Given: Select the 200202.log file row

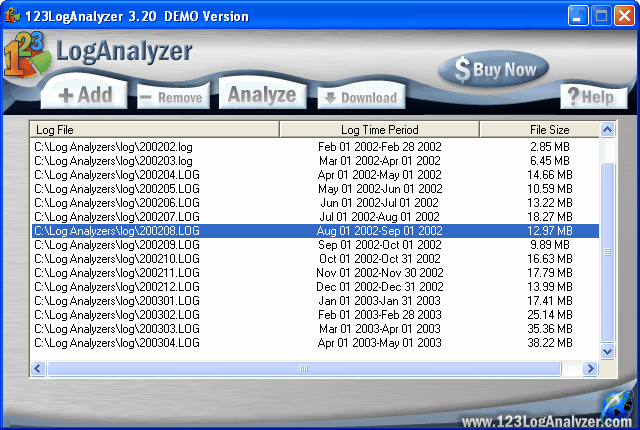Looking at the screenshot, I should [x=315, y=147].
